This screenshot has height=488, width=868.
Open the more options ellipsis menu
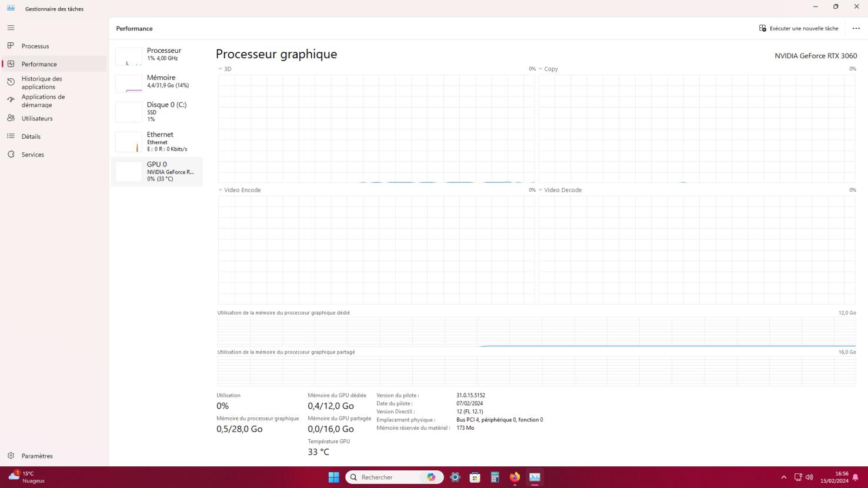(x=856, y=28)
